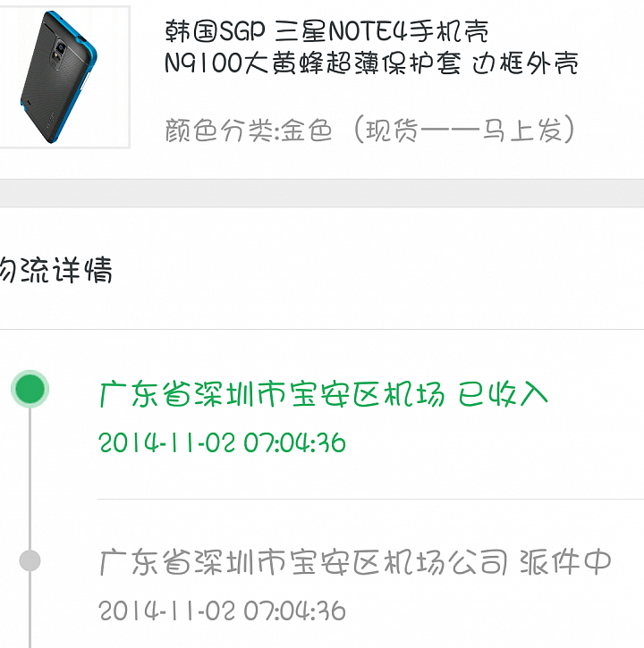644x648 pixels.
Task: Select the green 广东省深圳市宝安区机场 status text
Action: point(272,394)
